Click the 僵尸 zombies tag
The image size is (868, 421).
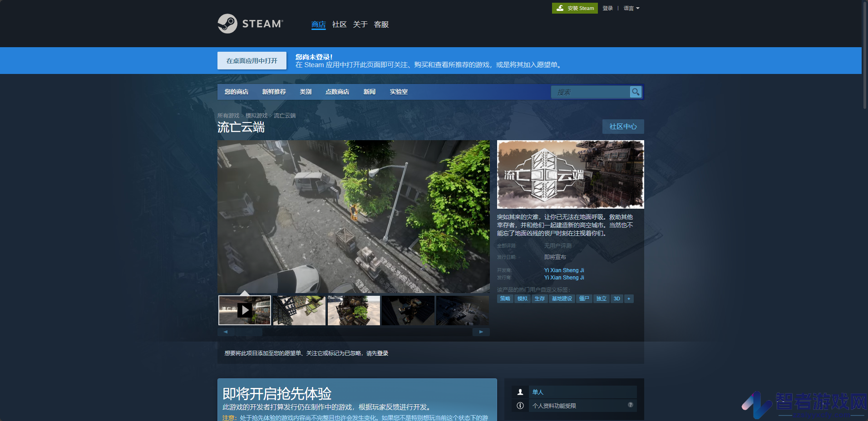point(584,299)
